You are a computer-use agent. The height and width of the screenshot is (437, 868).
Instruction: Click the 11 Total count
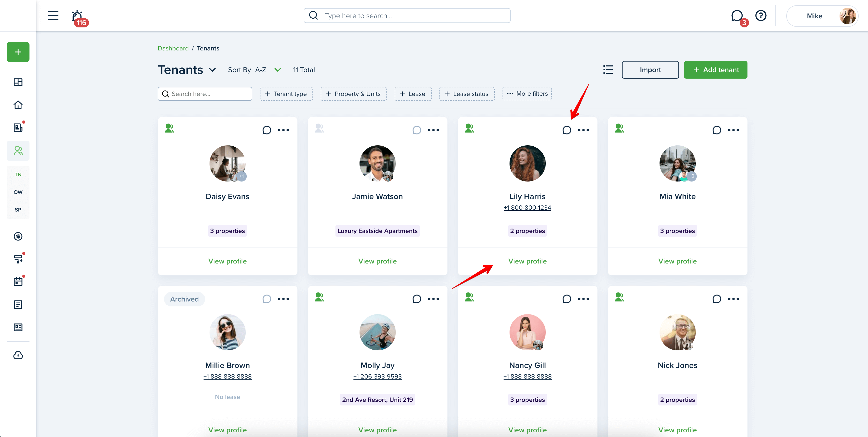click(x=304, y=70)
